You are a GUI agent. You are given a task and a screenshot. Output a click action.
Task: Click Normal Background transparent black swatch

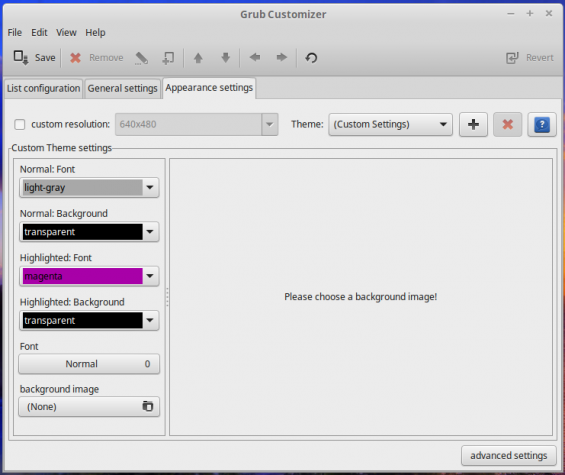pyautogui.click(x=83, y=232)
